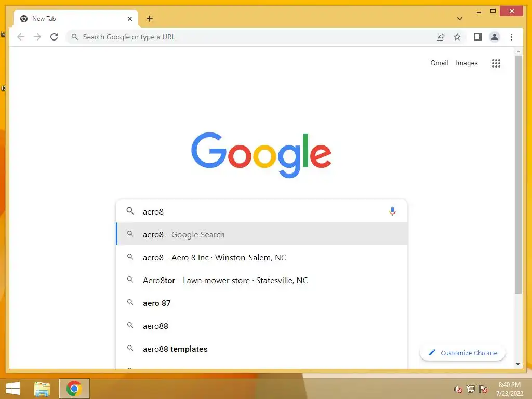
Task: Open the Action Center flag icon
Action: 483,389
